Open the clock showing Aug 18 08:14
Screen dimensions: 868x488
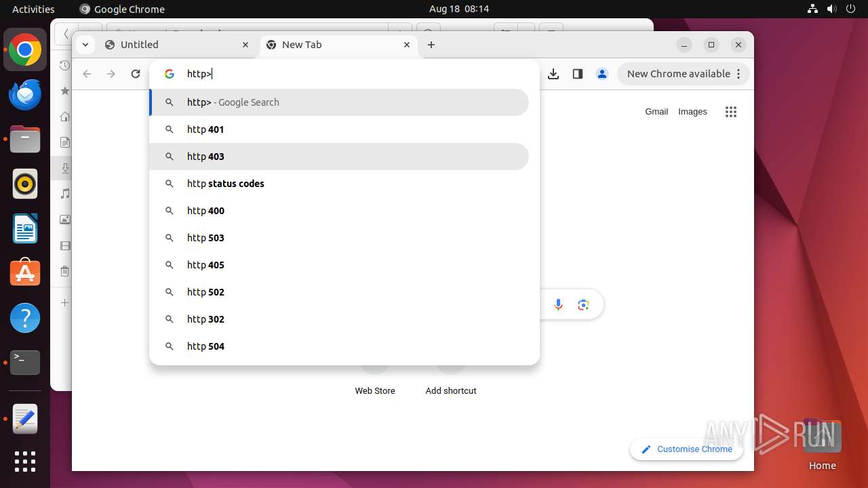click(x=459, y=9)
